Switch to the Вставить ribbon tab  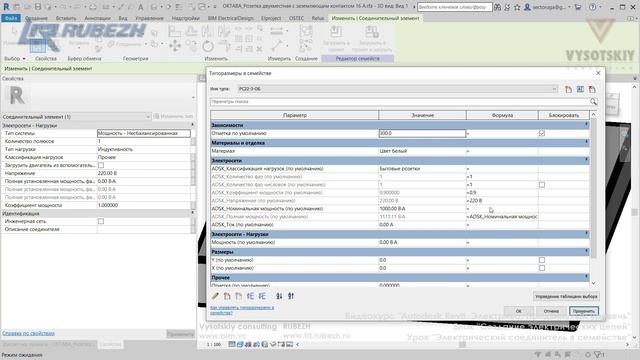pos(66,18)
